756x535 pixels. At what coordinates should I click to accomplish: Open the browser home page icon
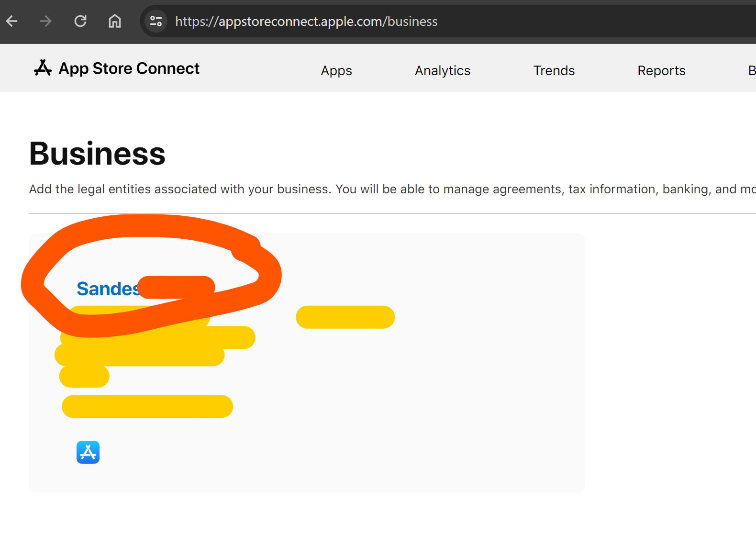115,21
